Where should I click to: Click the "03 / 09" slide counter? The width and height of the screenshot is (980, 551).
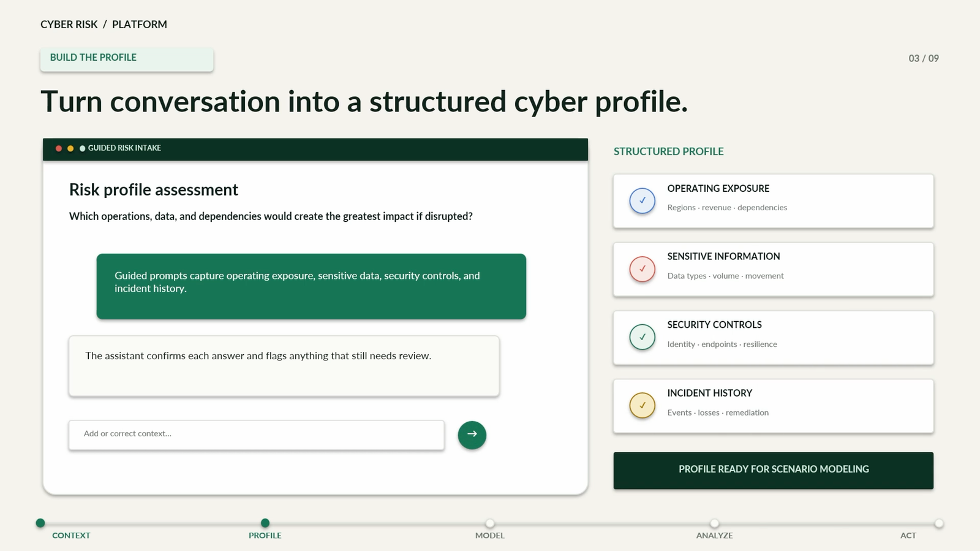[924, 58]
